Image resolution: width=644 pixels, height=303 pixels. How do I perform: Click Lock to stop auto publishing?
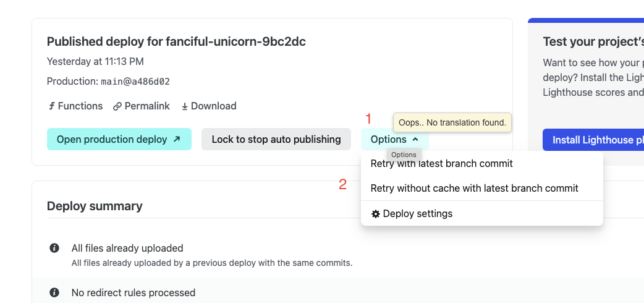pos(276,140)
